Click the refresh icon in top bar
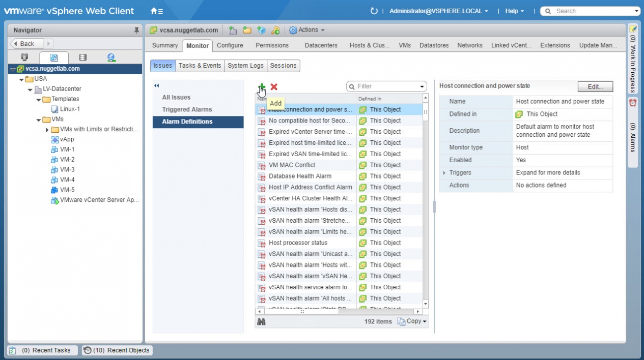Viewport: 644px width, 360px height. click(374, 11)
